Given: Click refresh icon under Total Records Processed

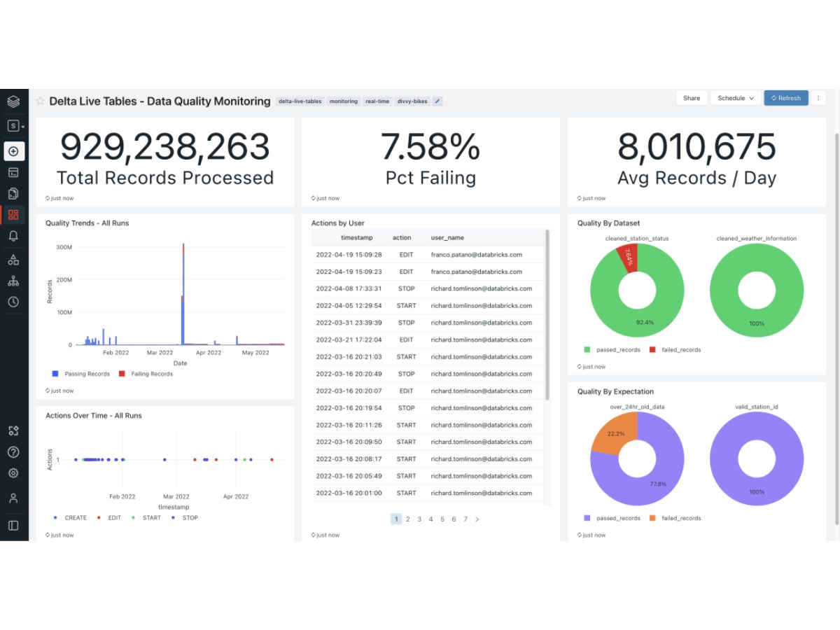Looking at the screenshot, I should 48,198.
